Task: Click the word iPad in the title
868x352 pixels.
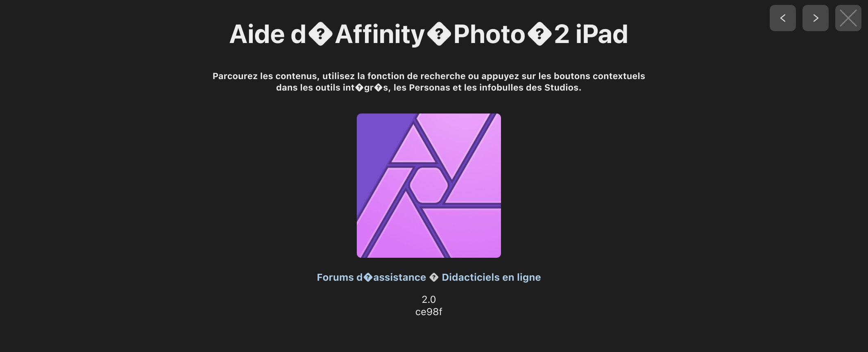Action: tap(602, 34)
